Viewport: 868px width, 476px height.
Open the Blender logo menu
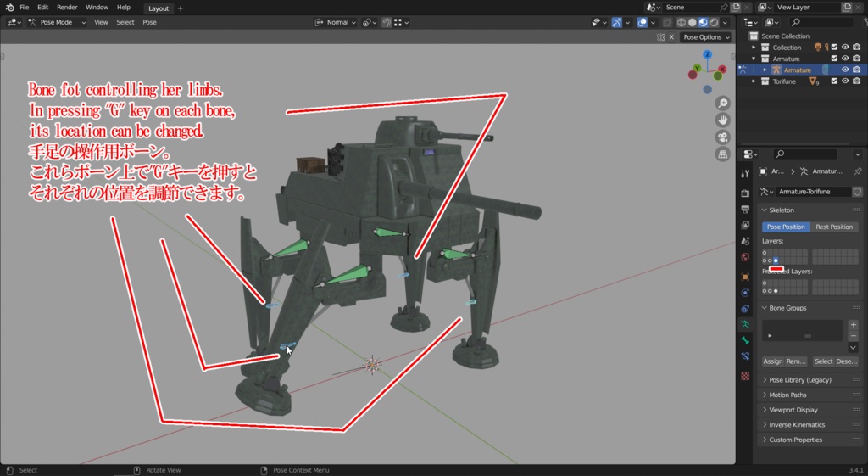(x=9, y=8)
